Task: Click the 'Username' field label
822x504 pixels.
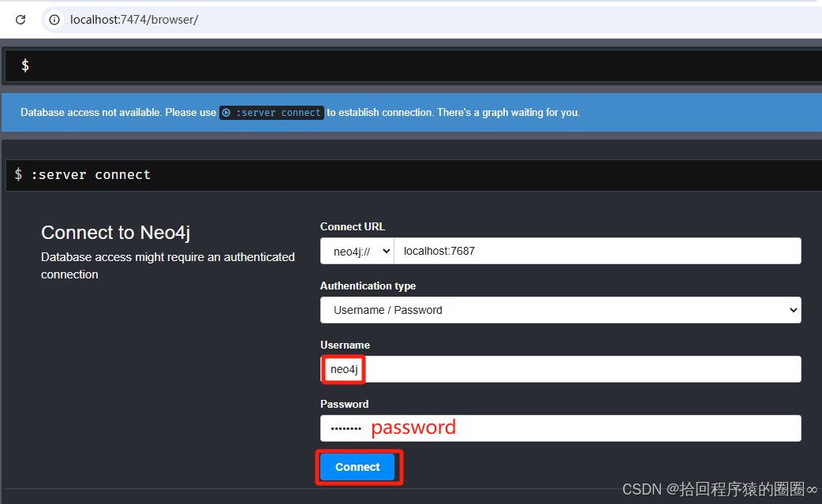Action: [345, 345]
